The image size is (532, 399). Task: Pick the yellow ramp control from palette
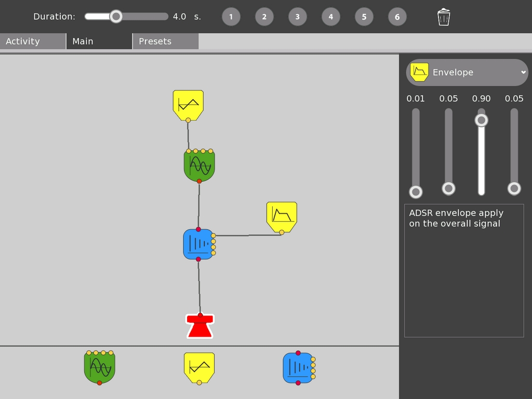pos(199,367)
